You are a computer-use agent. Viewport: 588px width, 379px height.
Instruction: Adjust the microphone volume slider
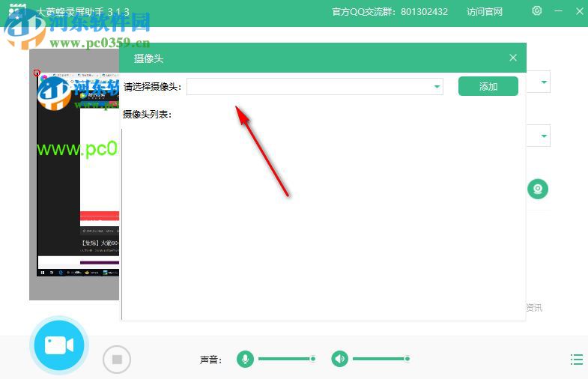[287, 359]
